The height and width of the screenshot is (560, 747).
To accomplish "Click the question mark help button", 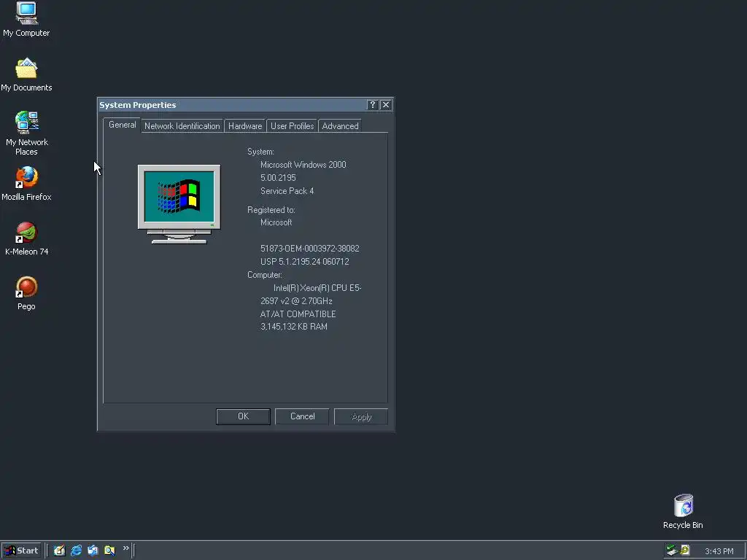I will tap(373, 105).
